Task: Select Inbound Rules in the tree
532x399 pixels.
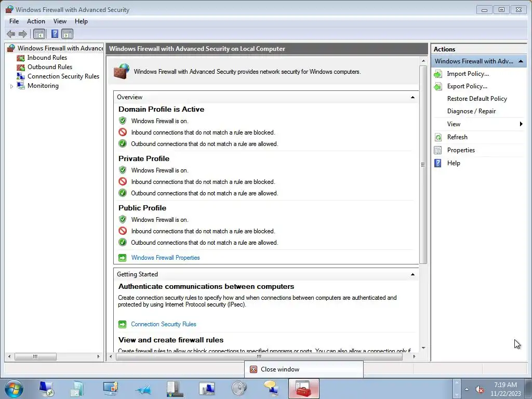Action: [x=47, y=58]
